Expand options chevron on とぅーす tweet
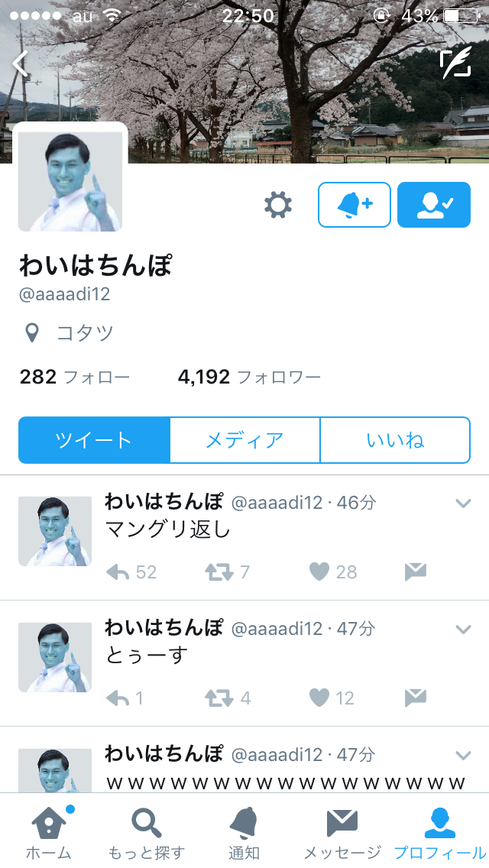The height and width of the screenshot is (868, 489). click(463, 630)
